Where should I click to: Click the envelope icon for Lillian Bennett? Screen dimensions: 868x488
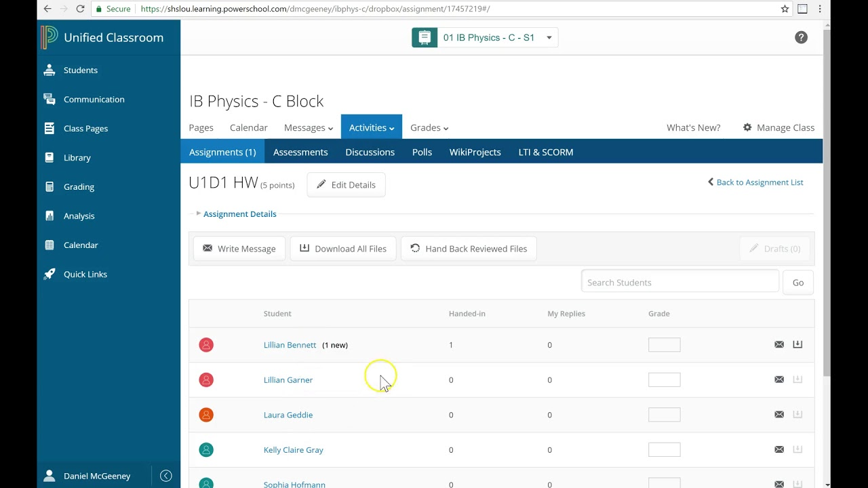pyautogui.click(x=778, y=344)
